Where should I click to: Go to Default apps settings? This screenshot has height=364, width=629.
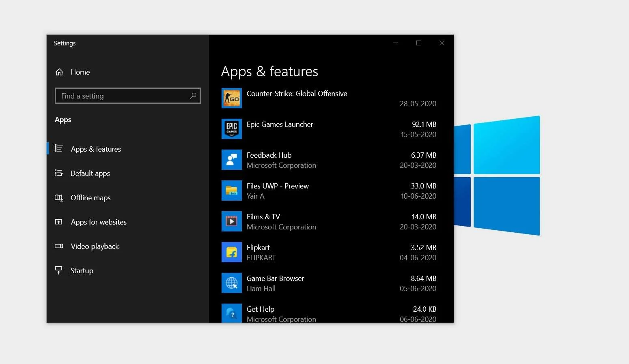(x=90, y=173)
